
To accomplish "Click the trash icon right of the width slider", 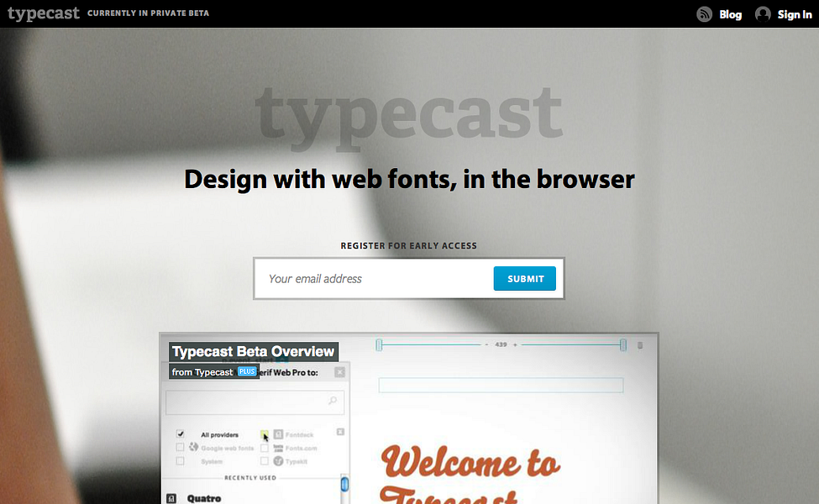I will pyautogui.click(x=640, y=345).
